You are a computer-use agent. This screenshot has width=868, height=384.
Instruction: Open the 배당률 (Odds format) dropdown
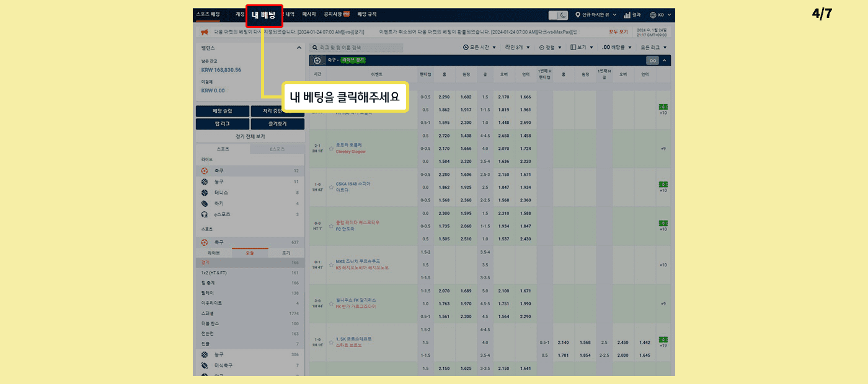(616, 47)
